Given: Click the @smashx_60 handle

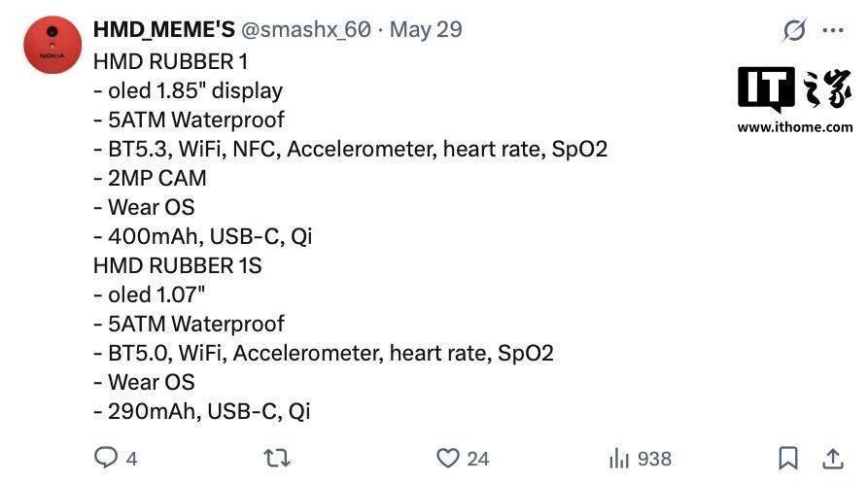Looking at the screenshot, I should (305, 29).
